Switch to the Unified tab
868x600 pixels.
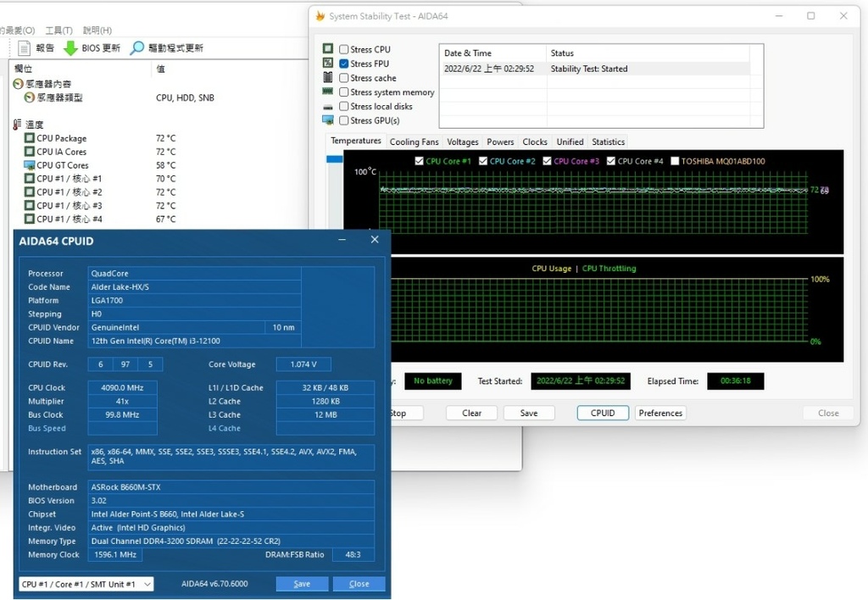pyautogui.click(x=570, y=142)
